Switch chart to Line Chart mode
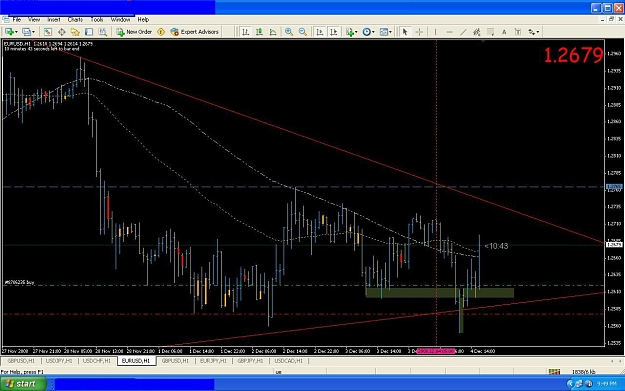 pyautogui.click(x=273, y=32)
